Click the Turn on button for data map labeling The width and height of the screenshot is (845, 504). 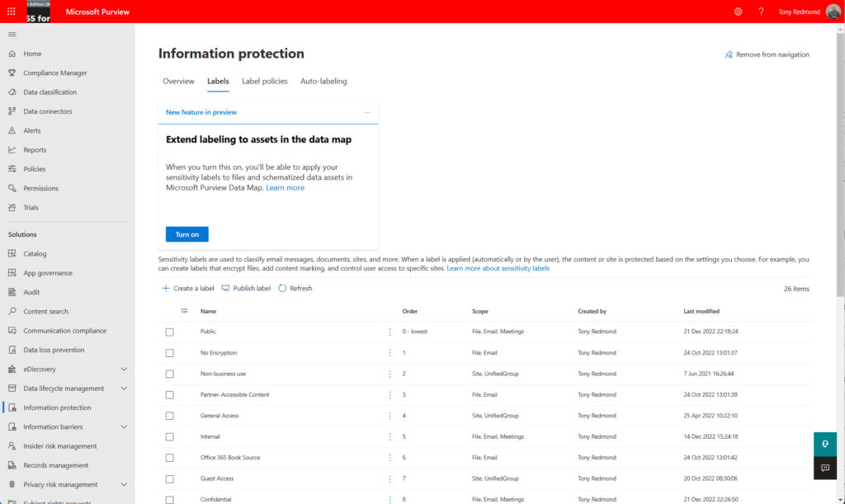pyautogui.click(x=186, y=233)
